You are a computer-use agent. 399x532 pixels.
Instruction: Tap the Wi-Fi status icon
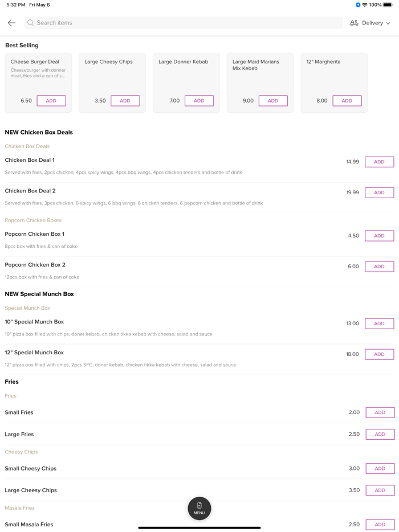[365, 5]
